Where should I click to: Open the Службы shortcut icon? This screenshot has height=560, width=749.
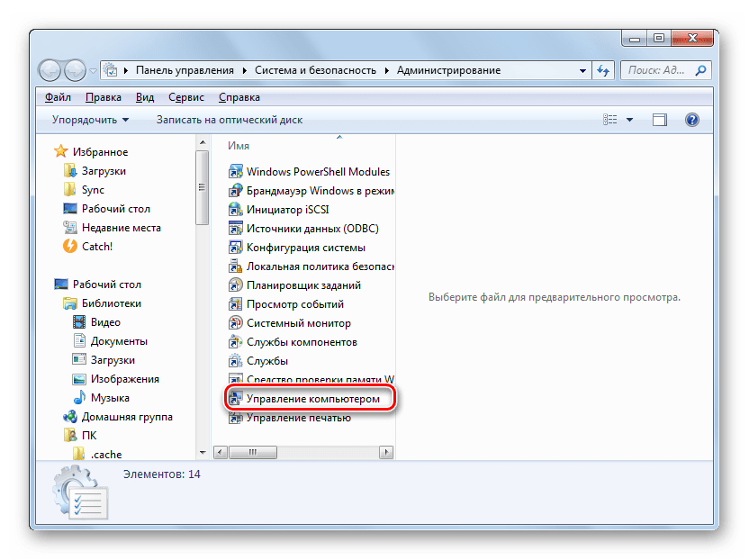pos(236,361)
